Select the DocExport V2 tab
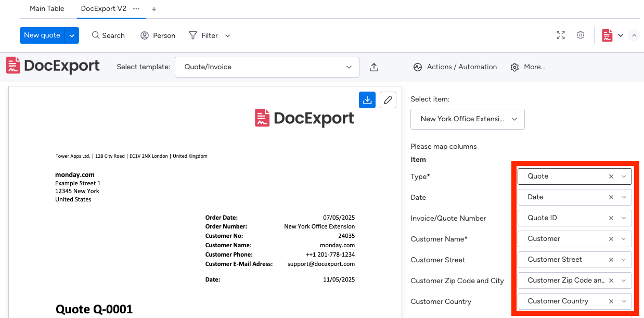The width and height of the screenshot is (644, 318). (104, 8)
